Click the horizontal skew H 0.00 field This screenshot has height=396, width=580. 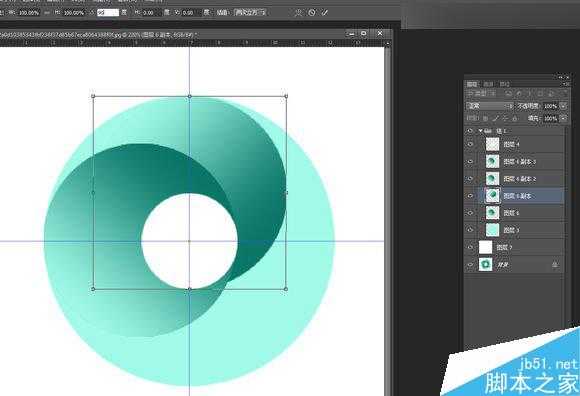pyautogui.click(x=151, y=13)
